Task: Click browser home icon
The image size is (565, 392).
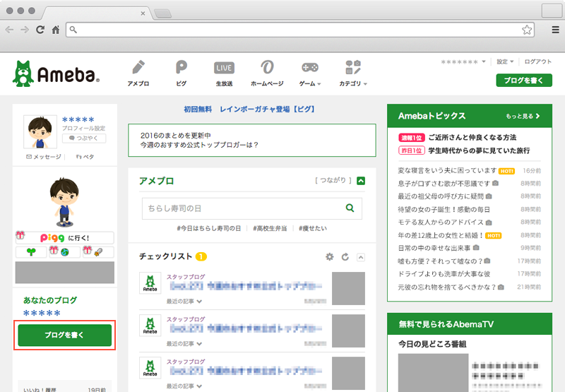Action: tap(56, 30)
